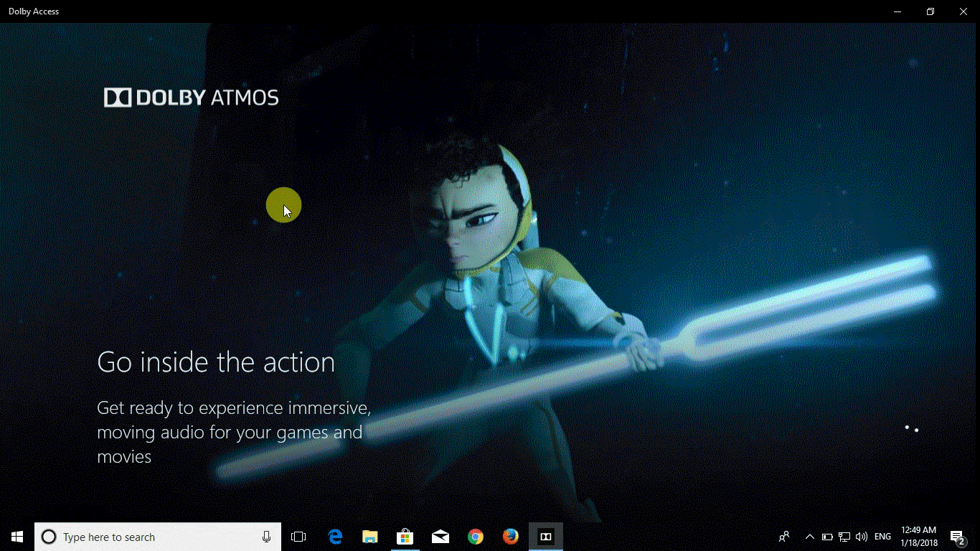This screenshot has height=551, width=980.
Task: Launch Google Chrome from the taskbar
Action: (x=476, y=537)
